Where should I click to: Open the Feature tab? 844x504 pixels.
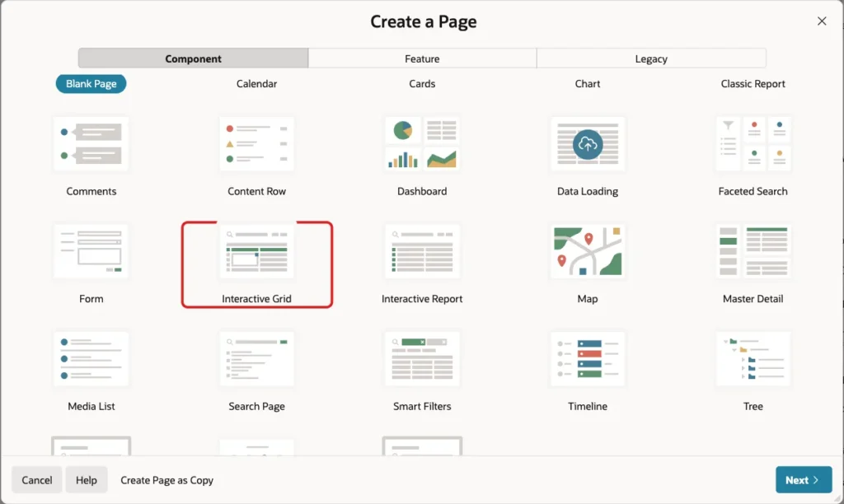pos(422,58)
